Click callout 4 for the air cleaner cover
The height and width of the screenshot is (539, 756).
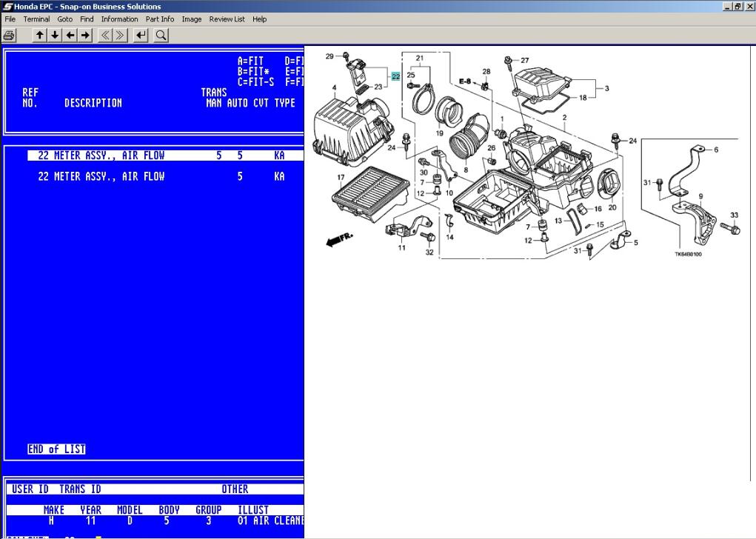[x=334, y=88]
